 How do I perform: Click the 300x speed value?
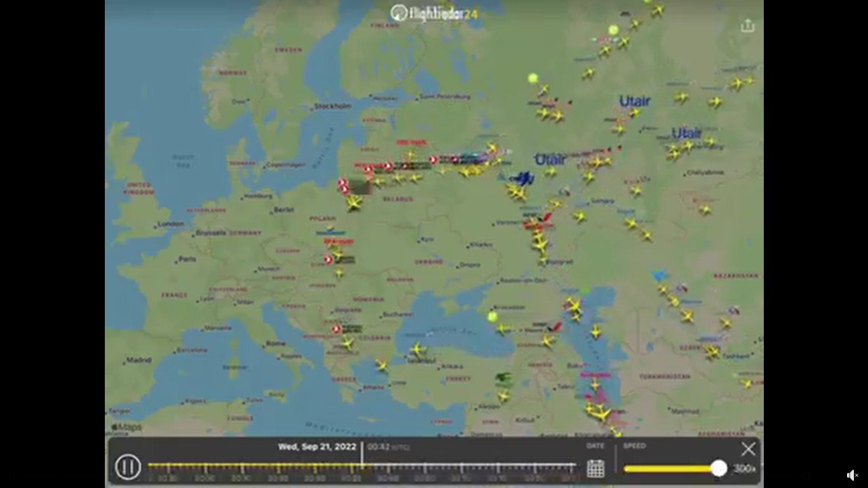(745, 469)
